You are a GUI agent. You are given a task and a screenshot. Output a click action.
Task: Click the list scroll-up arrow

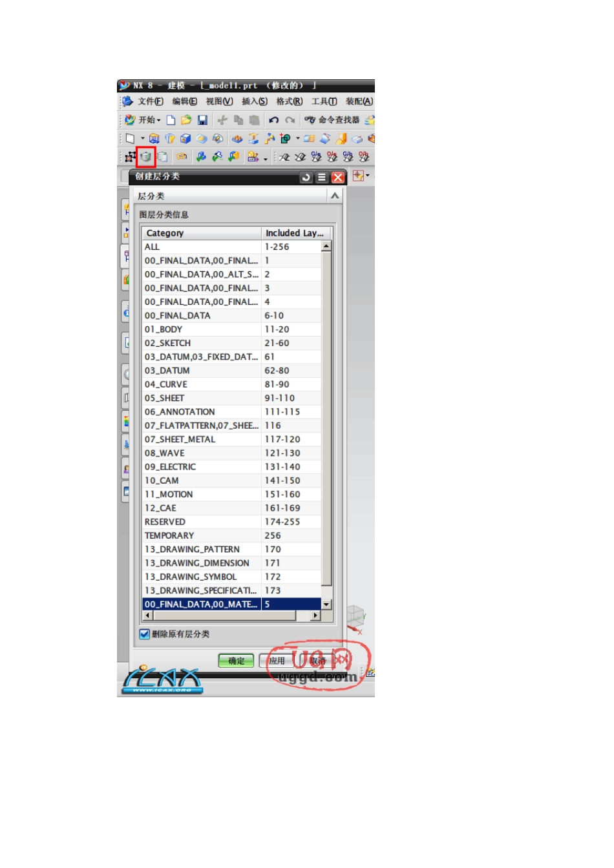click(x=326, y=246)
